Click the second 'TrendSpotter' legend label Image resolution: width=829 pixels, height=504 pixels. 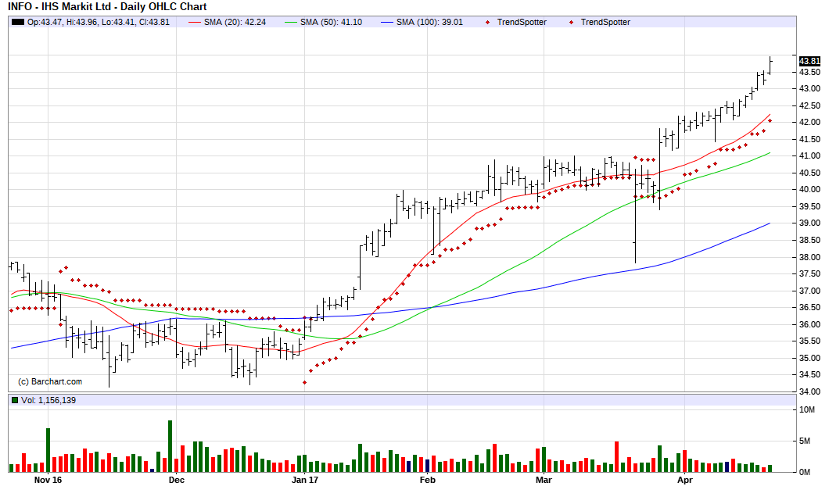coord(605,22)
